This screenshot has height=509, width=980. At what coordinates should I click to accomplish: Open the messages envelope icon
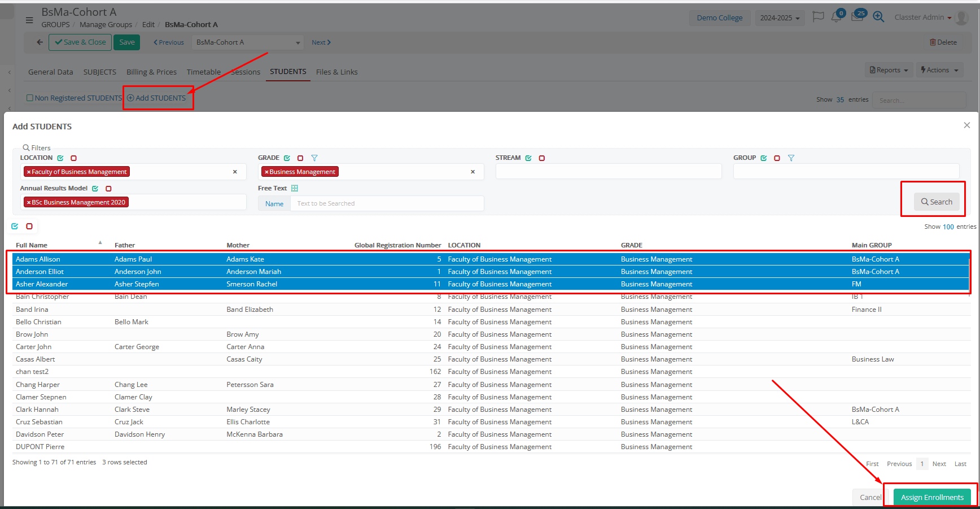(857, 18)
